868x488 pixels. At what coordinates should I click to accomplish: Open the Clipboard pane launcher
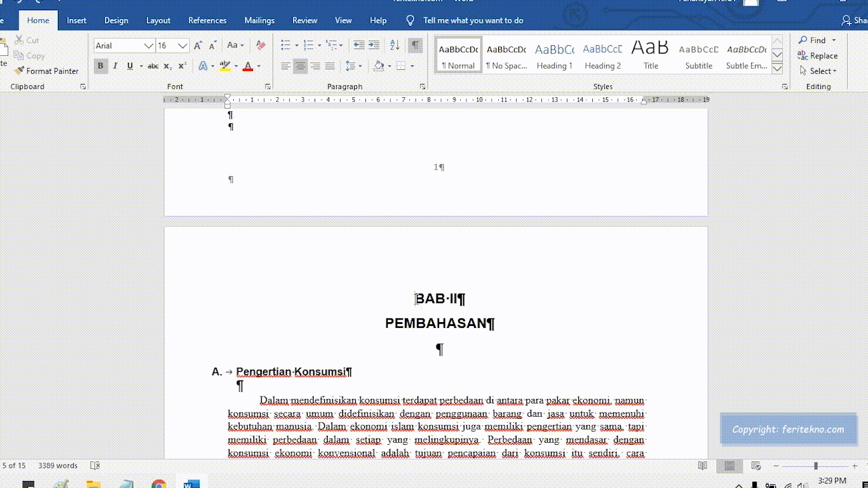click(x=83, y=86)
